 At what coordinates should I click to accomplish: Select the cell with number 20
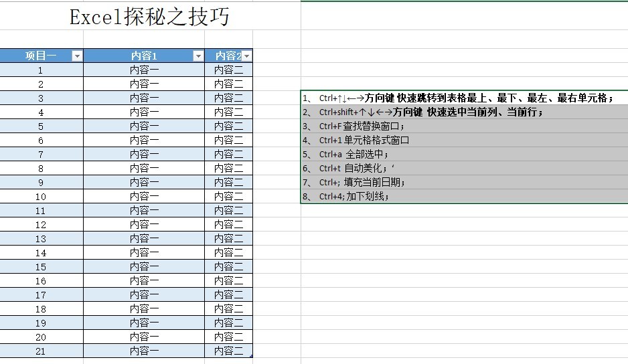pos(41,337)
